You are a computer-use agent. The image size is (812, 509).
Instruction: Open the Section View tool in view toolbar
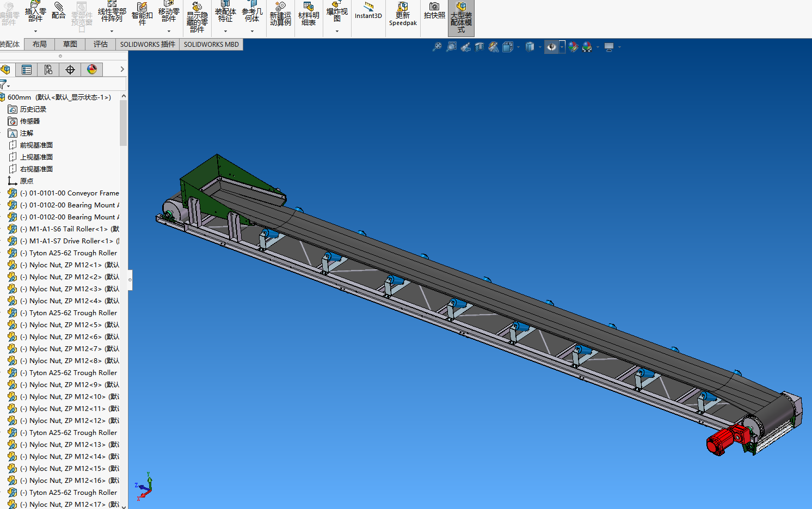479,47
